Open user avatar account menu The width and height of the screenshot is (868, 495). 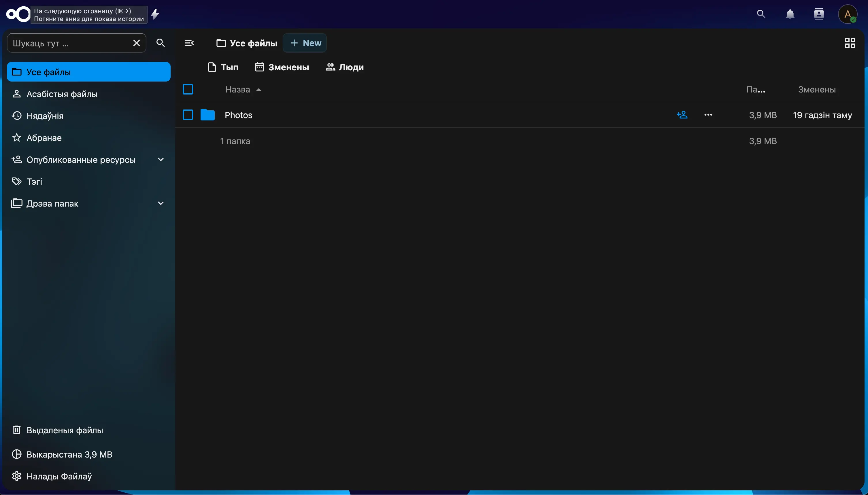point(847,14)
